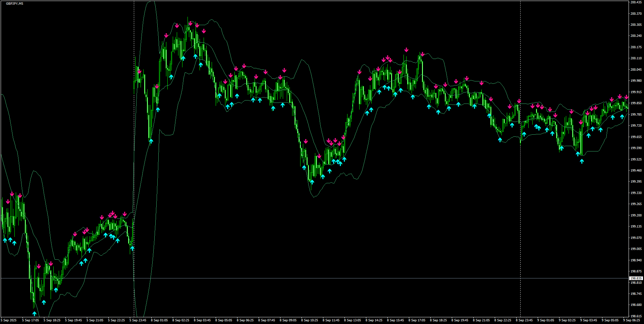Select the pink sell arrow near 8 Sep 07:45
Viewport: 644px width, 324px height.
[266, 71]
